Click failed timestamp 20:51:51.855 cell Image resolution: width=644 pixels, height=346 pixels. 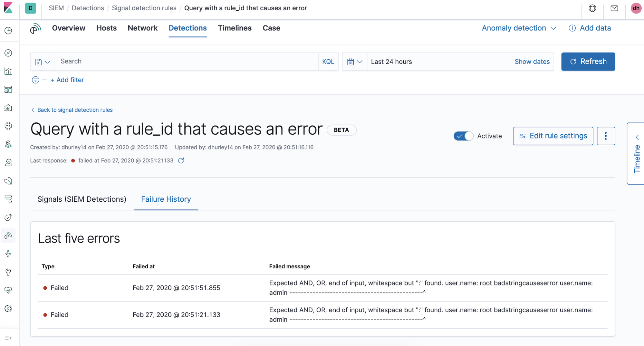pos(176,288)
